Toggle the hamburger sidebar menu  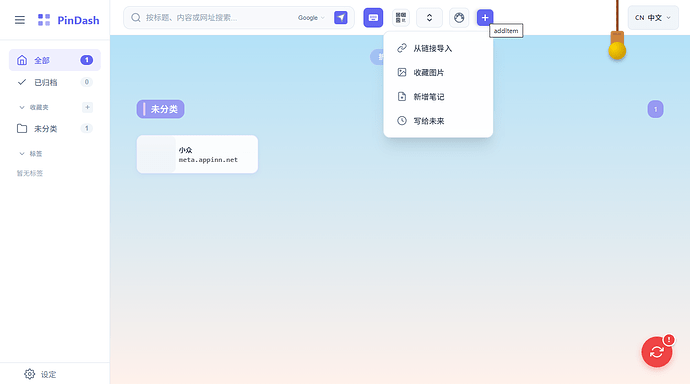coord(20,20)
